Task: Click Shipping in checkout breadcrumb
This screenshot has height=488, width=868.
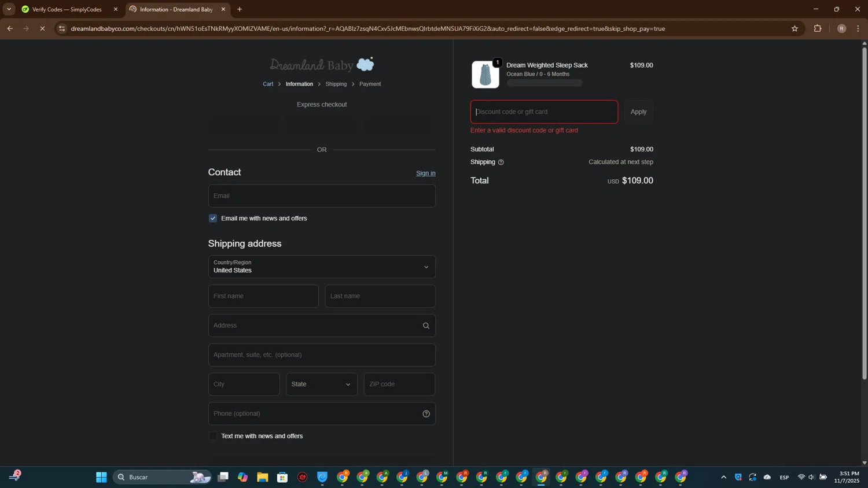Action: pyautogui.click(x=336, y=84)
